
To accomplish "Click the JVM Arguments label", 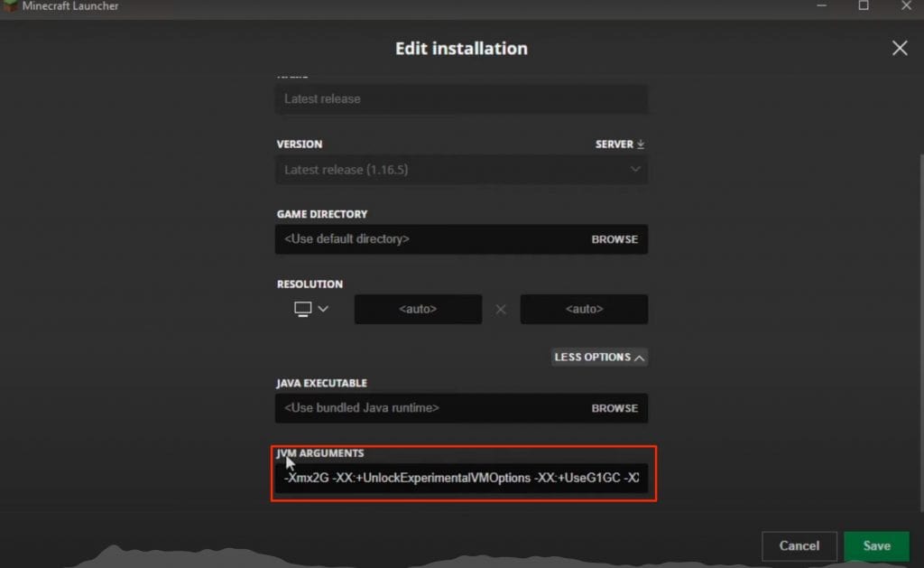I will [320, 453].
